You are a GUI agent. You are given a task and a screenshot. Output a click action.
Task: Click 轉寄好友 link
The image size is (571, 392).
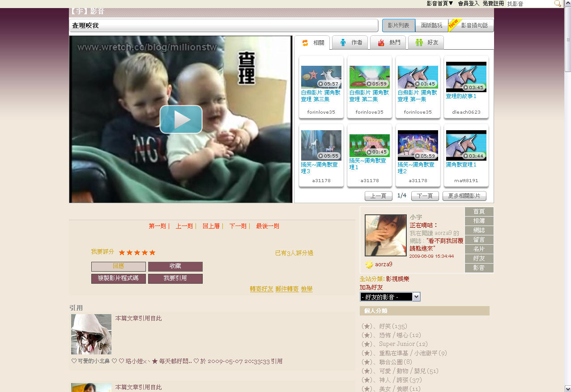261,289
